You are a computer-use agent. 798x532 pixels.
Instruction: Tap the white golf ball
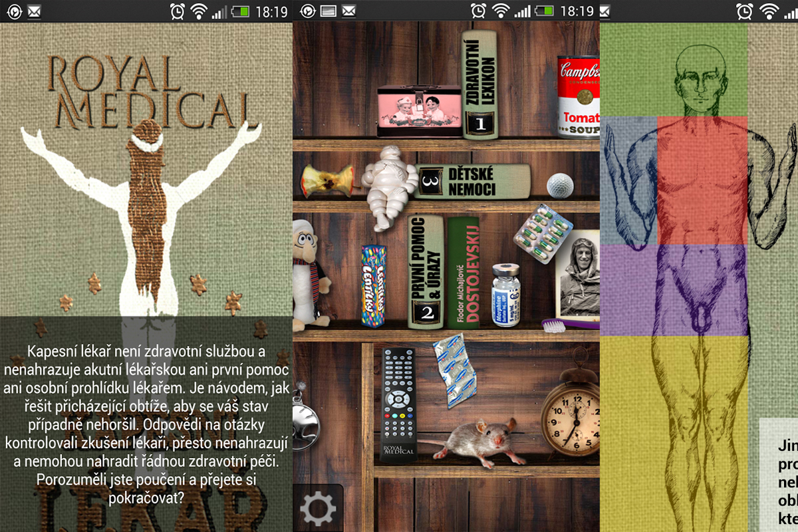tap(559, 184)
